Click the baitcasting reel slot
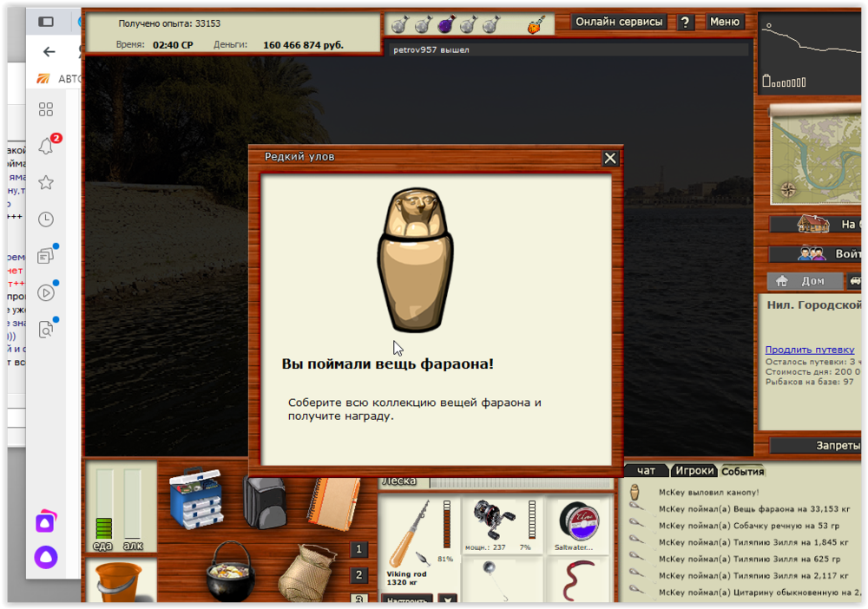The width and height of the screenshot is (868, 609). tap(495, 521)
